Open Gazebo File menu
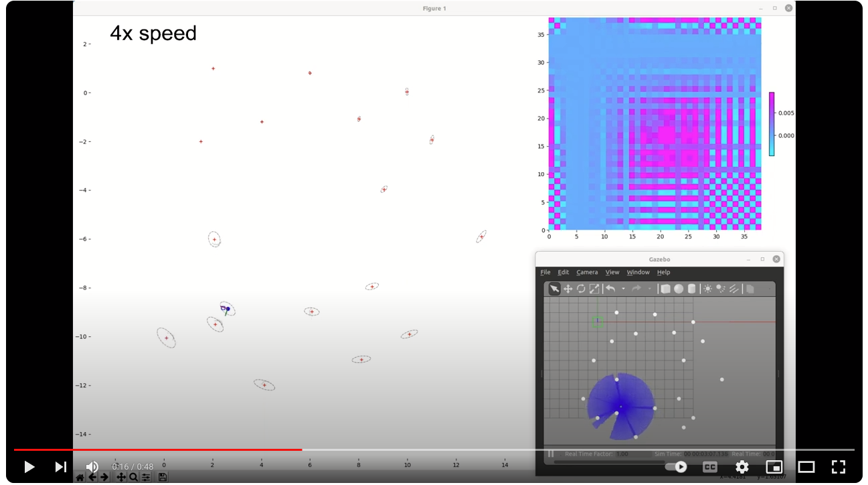Screen dimensions: 868x485 pos(545,273)
